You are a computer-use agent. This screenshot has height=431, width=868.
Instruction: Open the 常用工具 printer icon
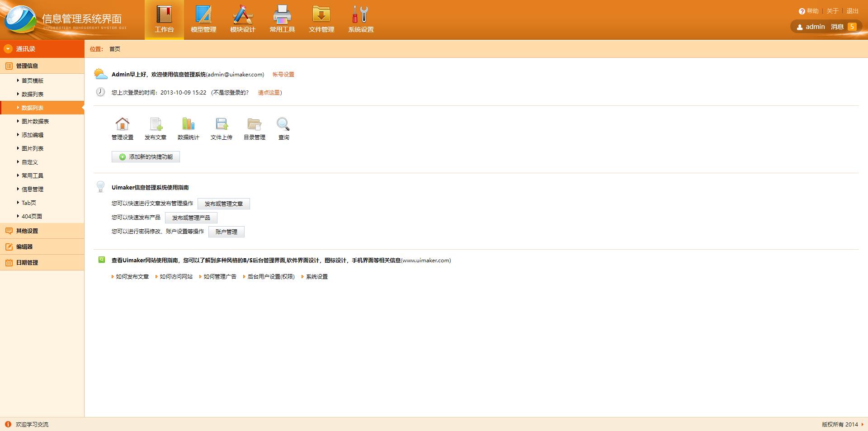(x=282, y=14)
